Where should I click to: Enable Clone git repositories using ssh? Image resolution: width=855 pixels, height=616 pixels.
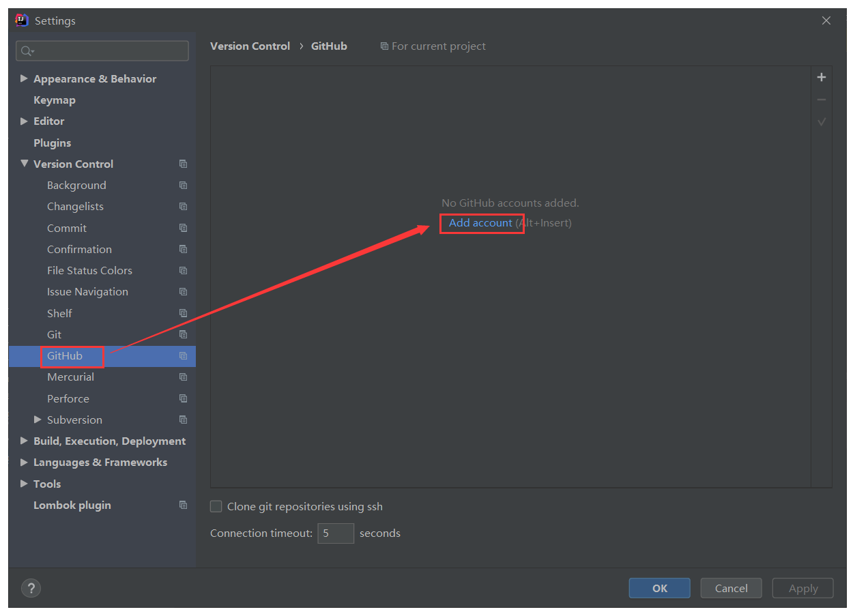pyautogui.click(x=216, y=506)
